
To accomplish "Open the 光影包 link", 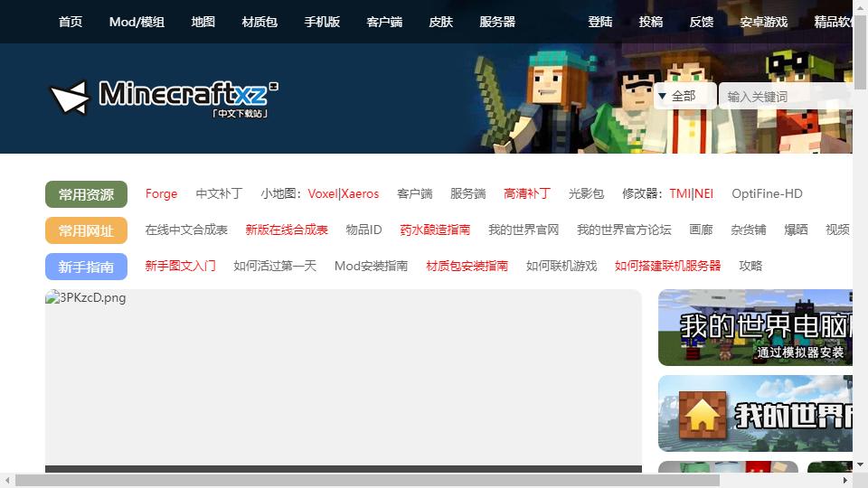I will pyautogui.click(x=586, y=193).
